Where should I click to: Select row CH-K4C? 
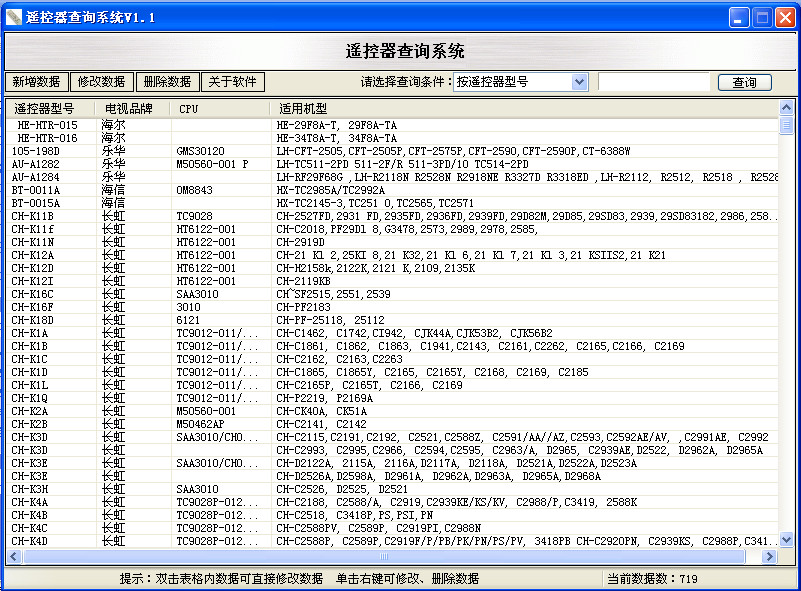[x=392, y=529]
